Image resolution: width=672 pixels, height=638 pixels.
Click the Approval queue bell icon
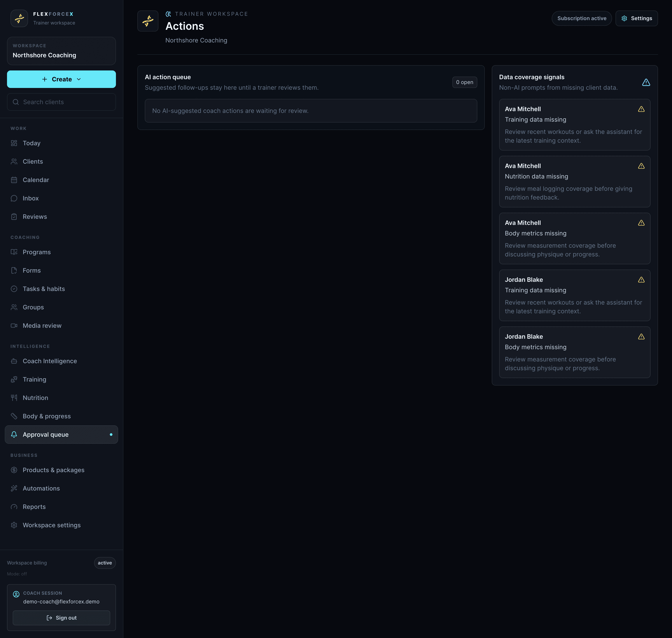click(14, 435)
